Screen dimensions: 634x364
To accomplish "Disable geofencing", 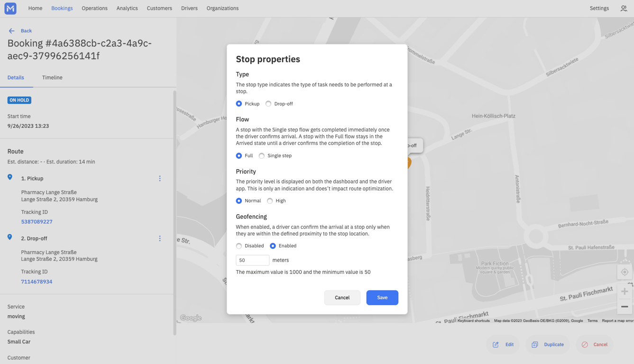I will point(239,246).
